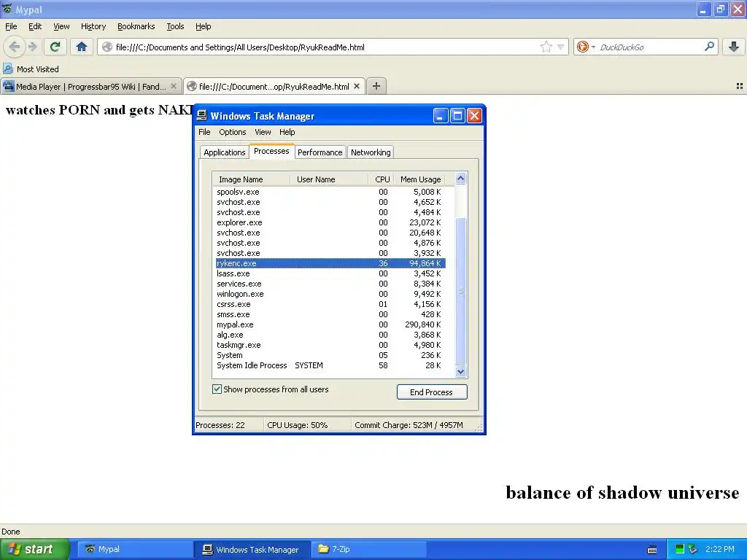Switch to Media Player Progressbar95 Wiki tab
The width and height of the screenshot is (747, 560).
pyautogui.click(x=91, y=86)
